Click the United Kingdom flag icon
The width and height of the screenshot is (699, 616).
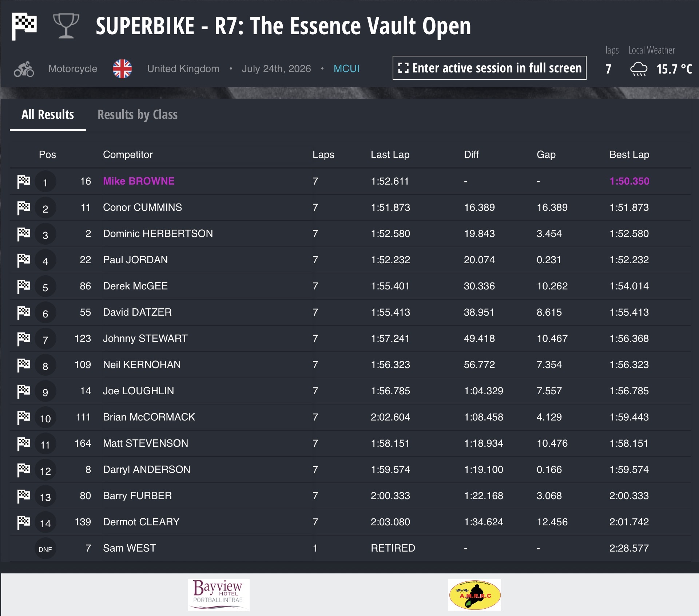122,69
